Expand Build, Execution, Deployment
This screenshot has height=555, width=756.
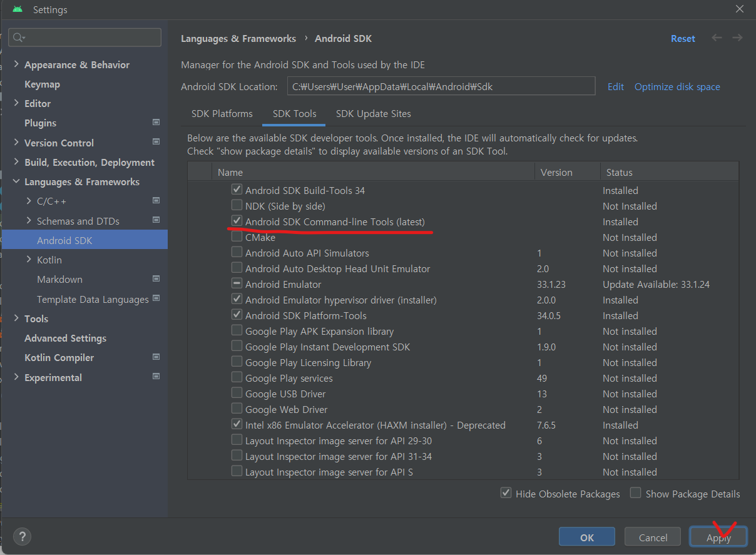[16, 162]
